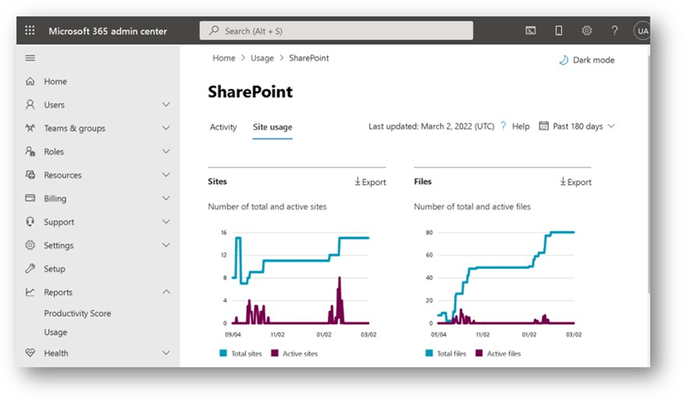Expand the Resources chevron
Image resolution: width=683 pixels, height=400 pixels.
(x=166, y=175)
